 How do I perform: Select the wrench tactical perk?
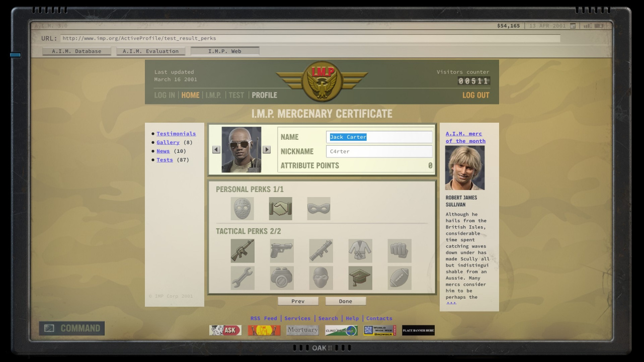[x=243, y=278]
